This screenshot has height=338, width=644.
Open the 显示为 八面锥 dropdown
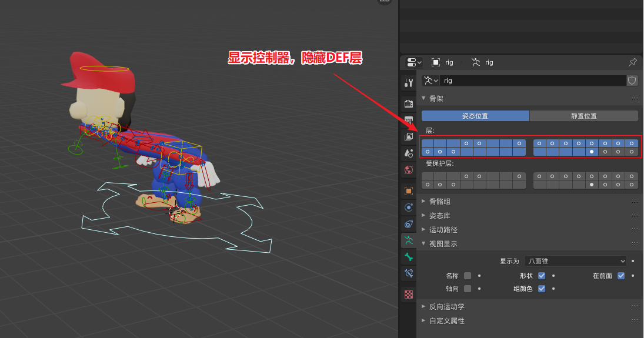point(575,261)
